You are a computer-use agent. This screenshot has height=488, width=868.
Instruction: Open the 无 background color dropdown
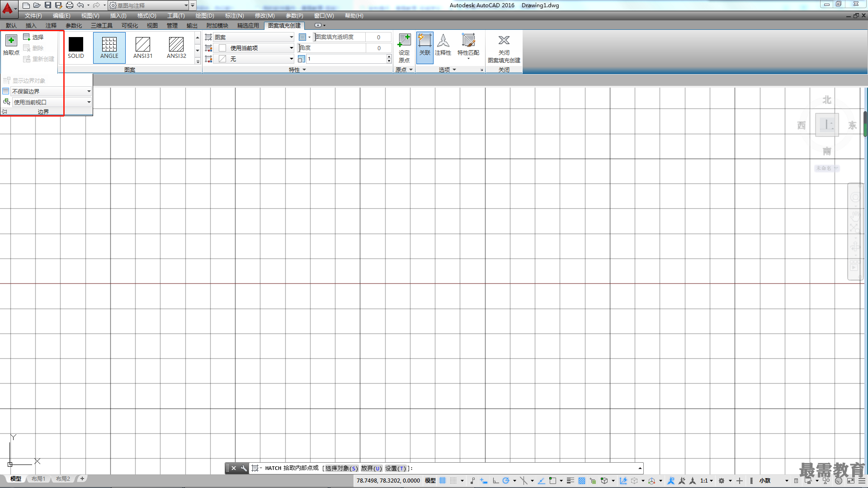[254, 59]
